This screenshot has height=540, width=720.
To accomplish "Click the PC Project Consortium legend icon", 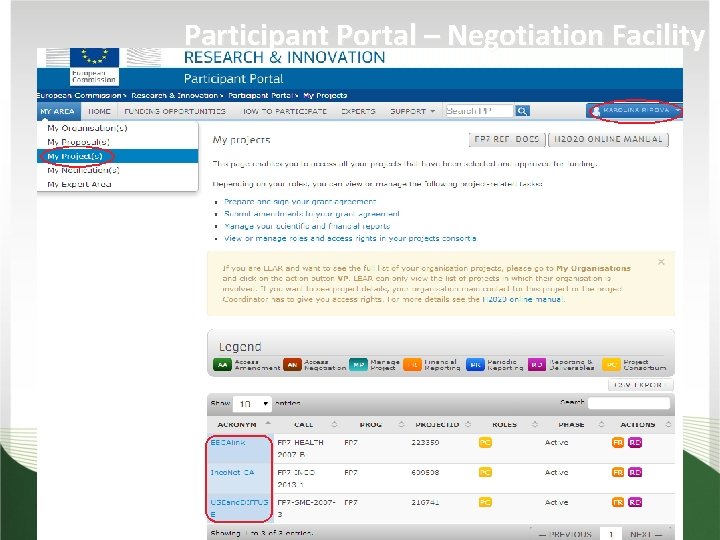I will (x=611, y=365).
